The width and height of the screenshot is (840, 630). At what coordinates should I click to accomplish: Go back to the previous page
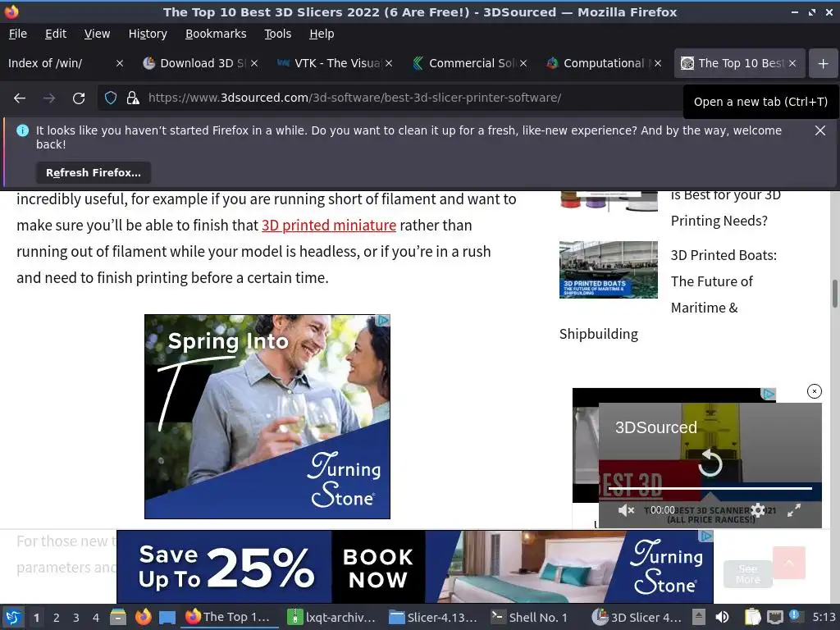pos(20,98)
